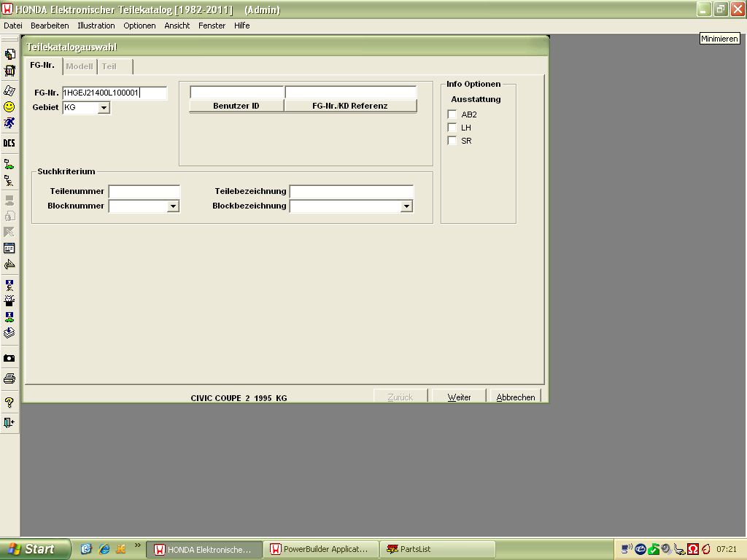
Task: Click the FG-Nr./KD Referenz header
Action: pos(350,106)
